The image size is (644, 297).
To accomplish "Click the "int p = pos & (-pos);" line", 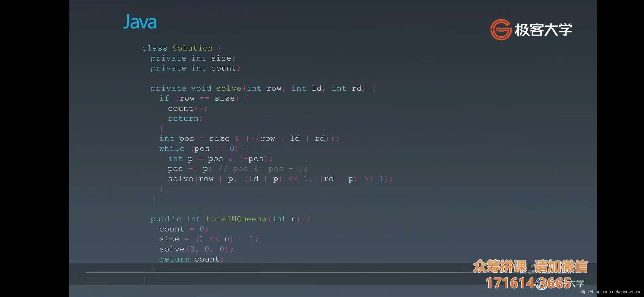I will tap(220, 159).
